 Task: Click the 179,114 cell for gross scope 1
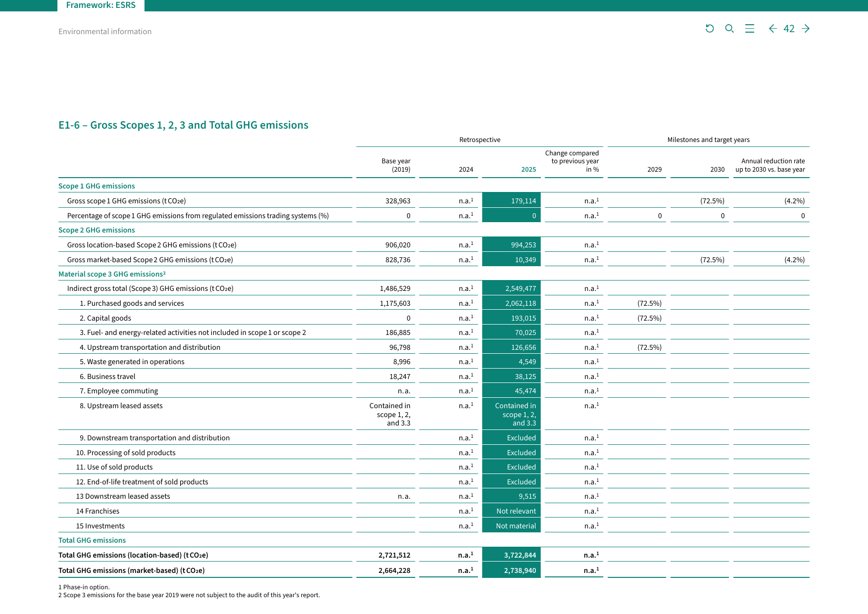[x=511, y=200]
